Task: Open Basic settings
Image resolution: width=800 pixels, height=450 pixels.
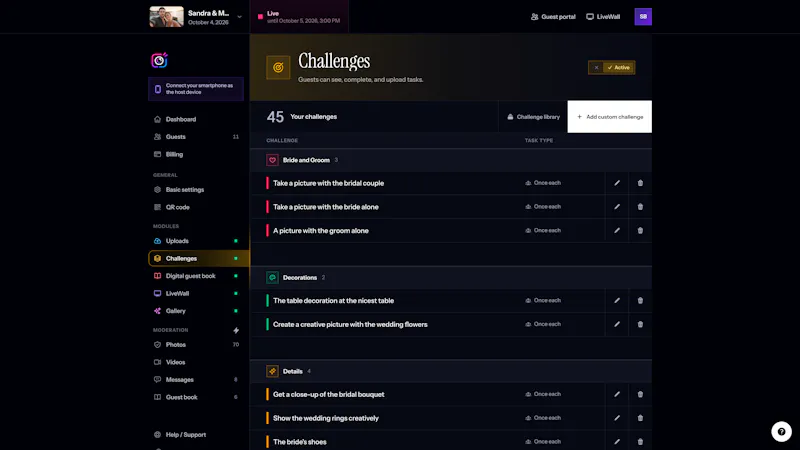Action: click(196, 190)
